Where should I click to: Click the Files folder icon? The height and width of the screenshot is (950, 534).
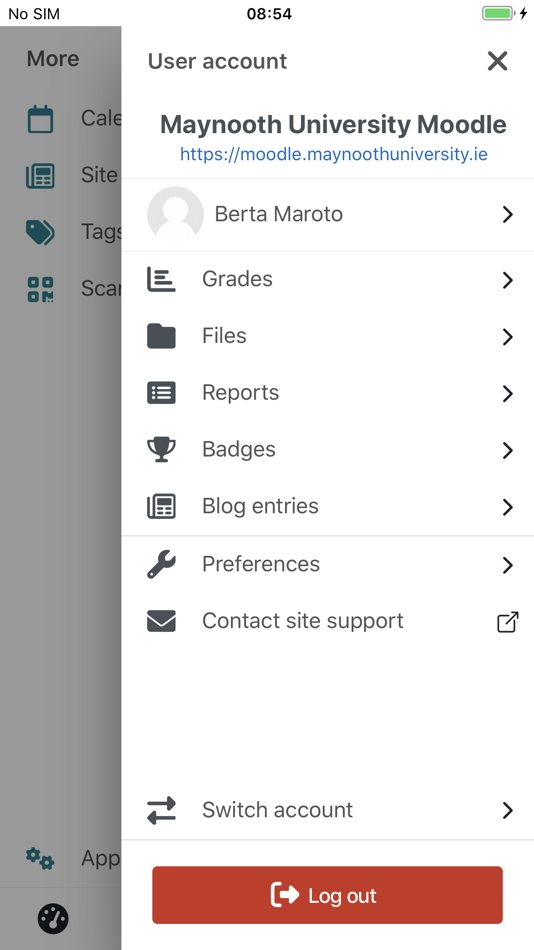(161, 336)
